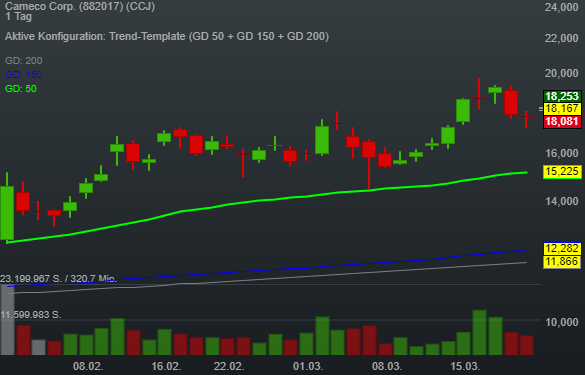Click the first large green candlestick at chart start
Viewport: 585px width, 375px height.
point(7,213)
